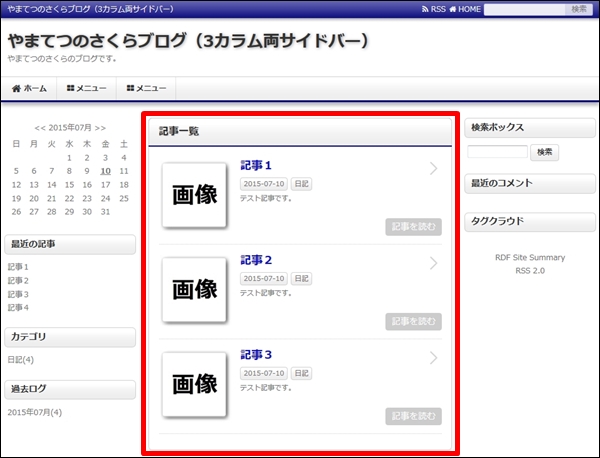
Task: Click the 記事を読む button for 記事2
Action: pos(413,321)
